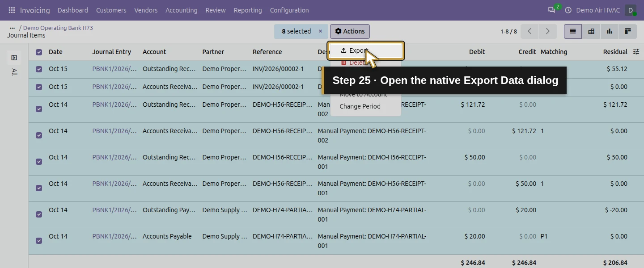644x268 pixels.
Task: Open the Review menu
Action: coord(216,10)
